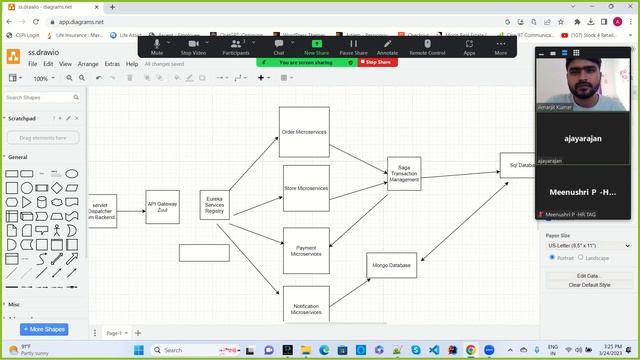Select the curved S connector shape
This screenshot has height=360, width=640.
coord(42,258)
